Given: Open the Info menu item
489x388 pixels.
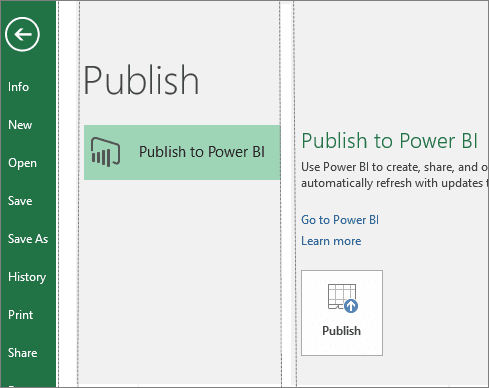Looking at the screenshot, I should (x=19, y=87).
